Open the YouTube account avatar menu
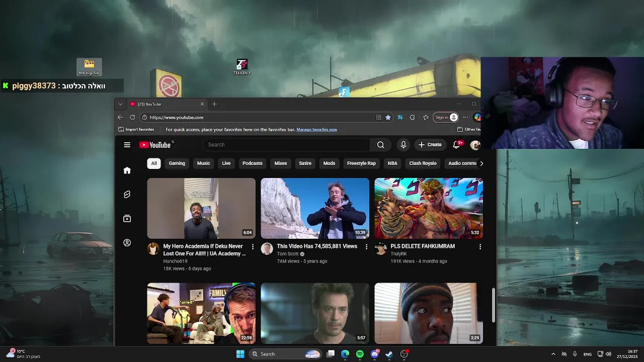644x362 pixels. (475, 145)
